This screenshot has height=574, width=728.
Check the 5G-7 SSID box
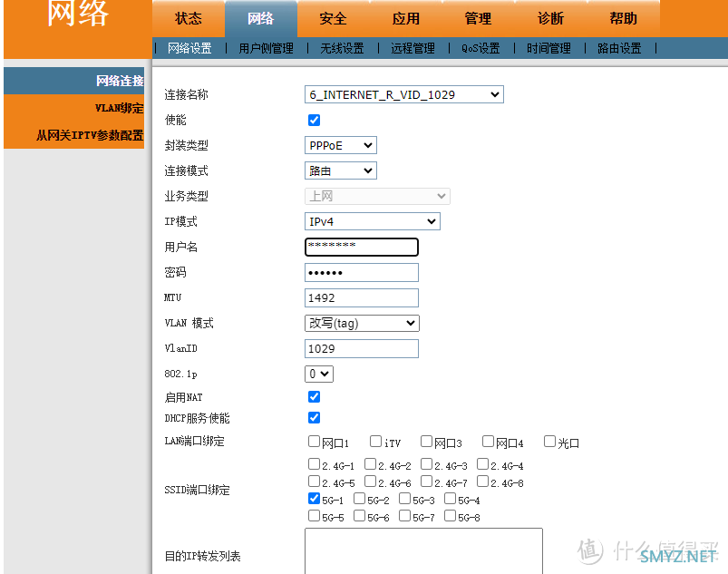405,515
